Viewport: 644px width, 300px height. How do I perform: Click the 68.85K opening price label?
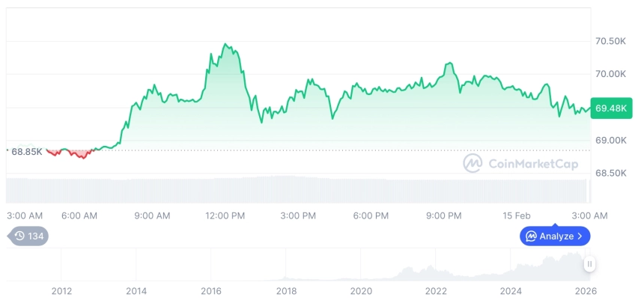(26, 151)
